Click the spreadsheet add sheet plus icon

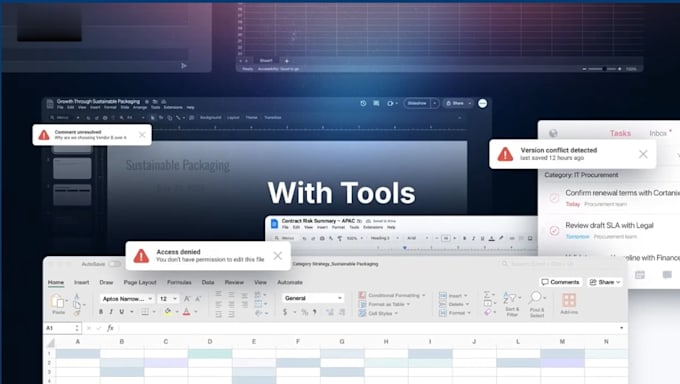point(287,61)
